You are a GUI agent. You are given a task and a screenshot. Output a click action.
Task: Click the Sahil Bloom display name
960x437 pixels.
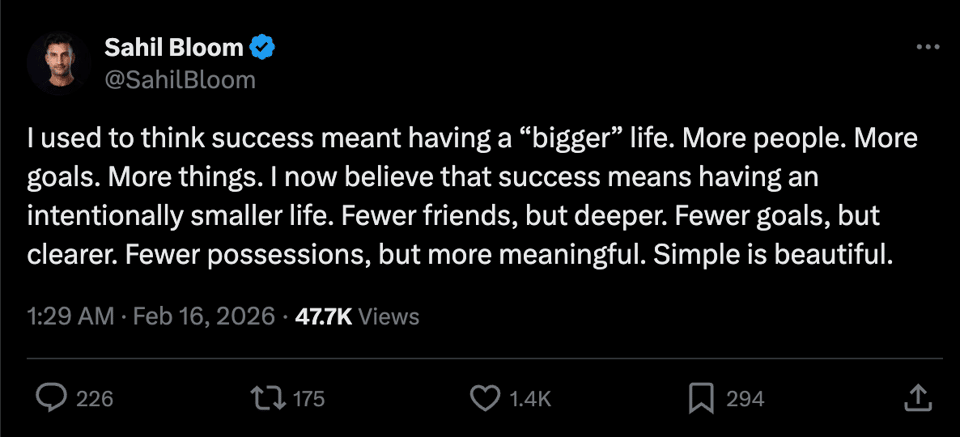[x=174, y=48]
